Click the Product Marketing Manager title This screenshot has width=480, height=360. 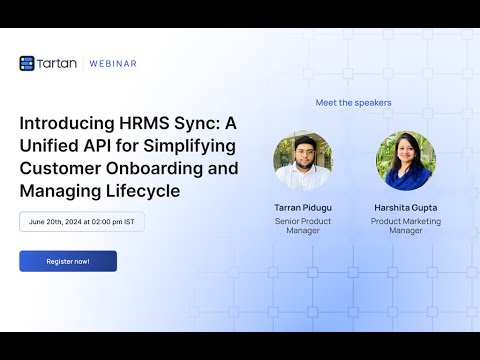coord(406,226)
